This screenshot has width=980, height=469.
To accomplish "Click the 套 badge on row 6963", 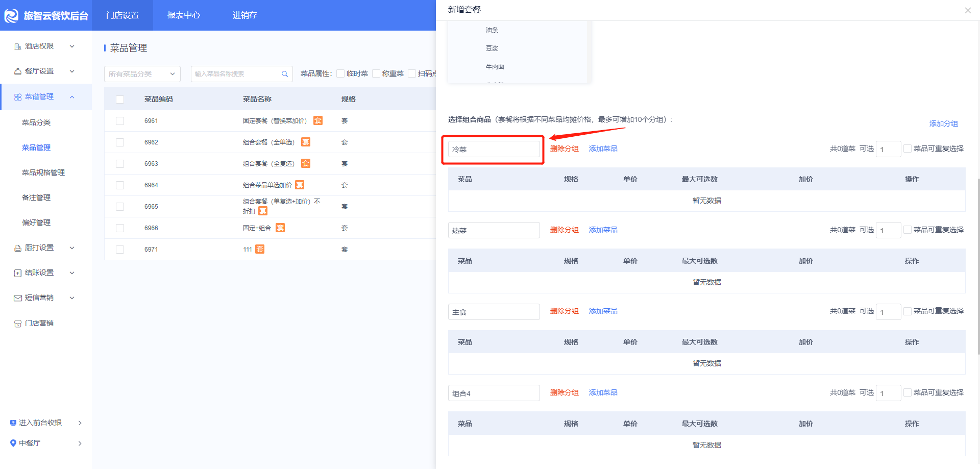I will pyautogui.click(x=306, y=163).
